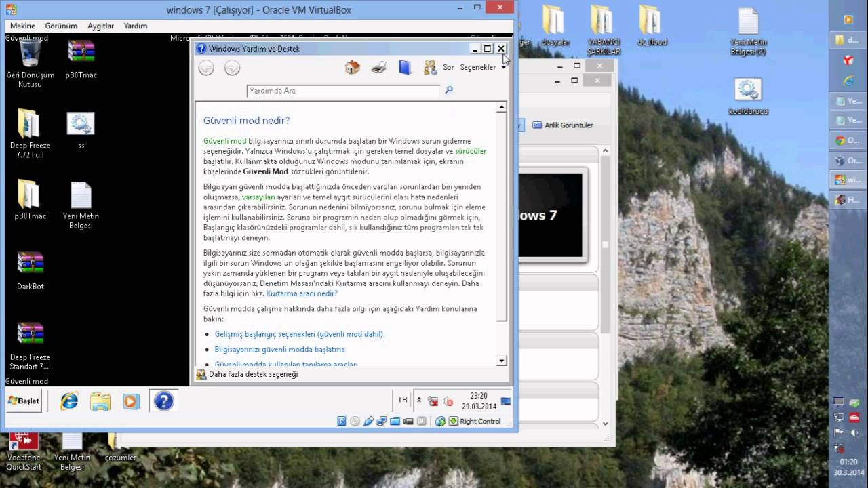Open the Kurtarma aracı nedir? link

click(302, 293)
